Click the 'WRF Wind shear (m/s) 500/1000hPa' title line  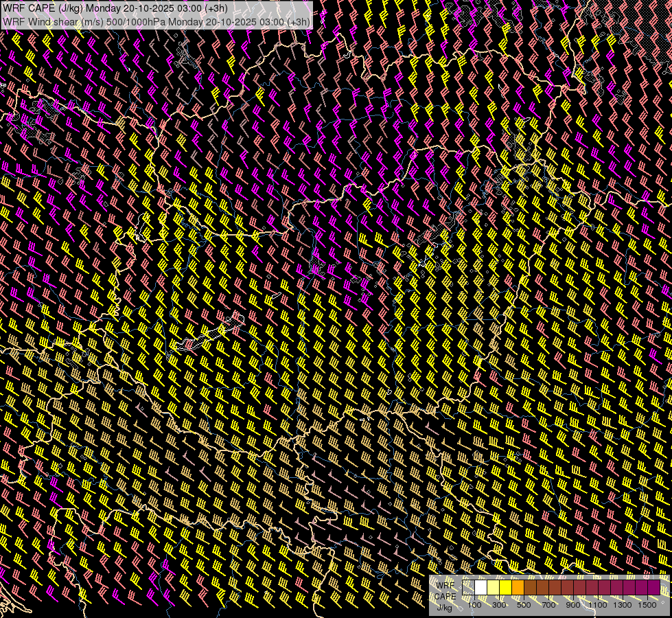(157, 22)
